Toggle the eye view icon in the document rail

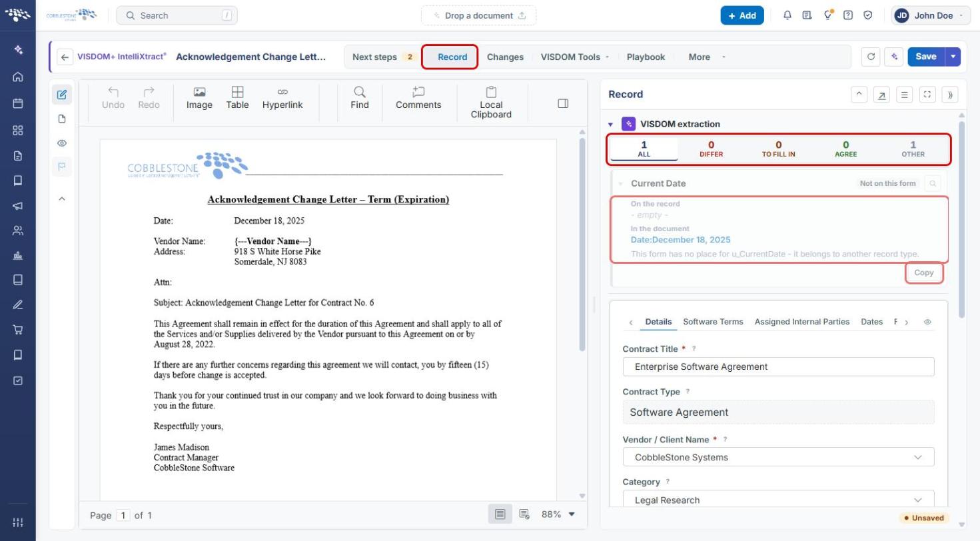[x=62, y=143]
